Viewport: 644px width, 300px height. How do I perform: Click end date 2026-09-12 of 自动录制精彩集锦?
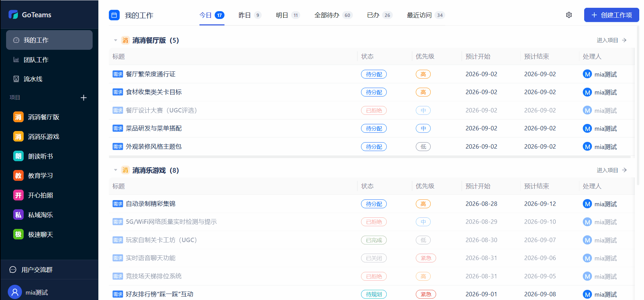pyautogui.click(x=540, y=204)
